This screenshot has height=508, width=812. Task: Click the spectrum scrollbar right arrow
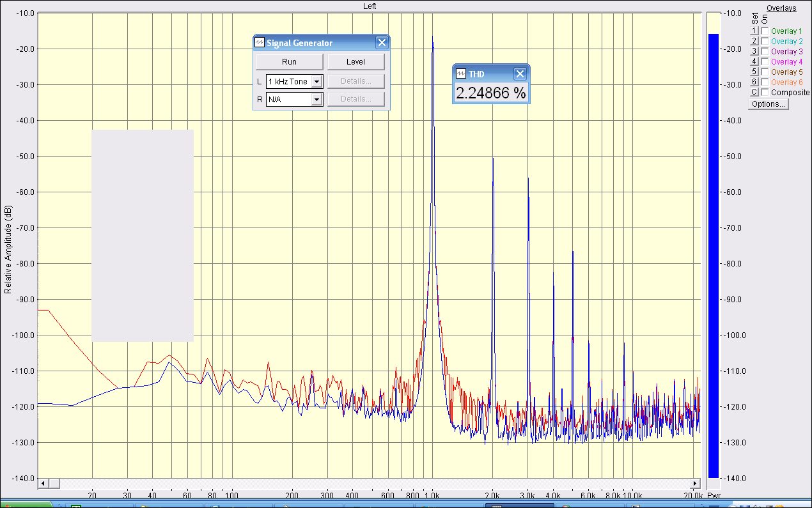(x=696, y=482)
